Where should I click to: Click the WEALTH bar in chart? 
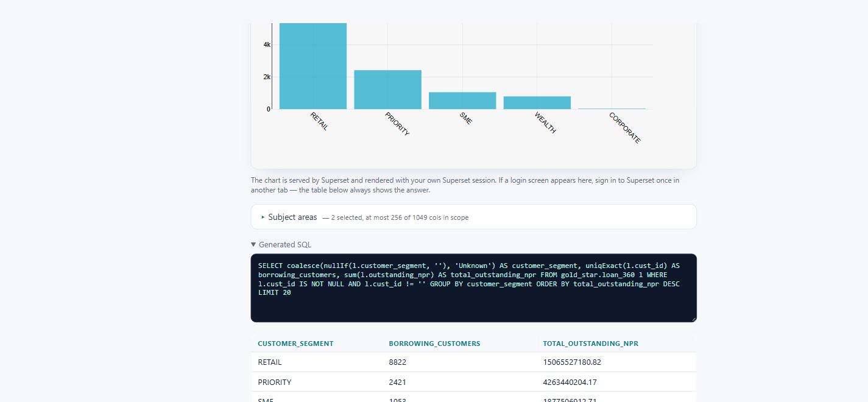537,103
